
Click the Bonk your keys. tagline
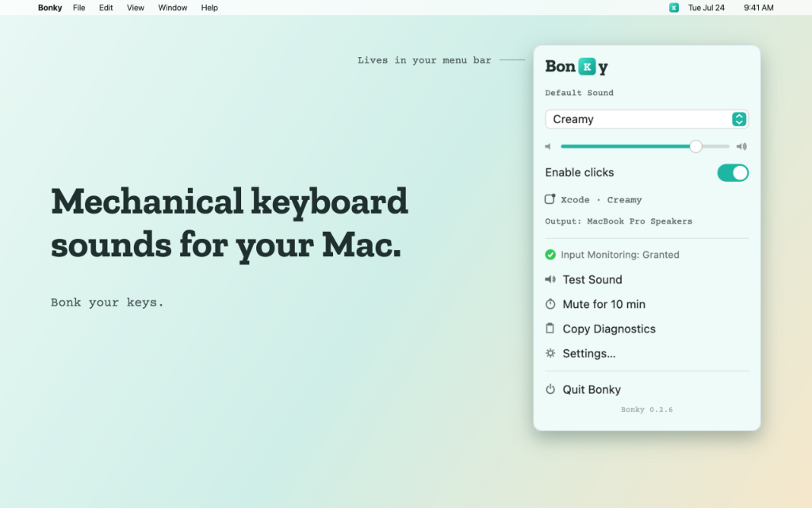107,302
